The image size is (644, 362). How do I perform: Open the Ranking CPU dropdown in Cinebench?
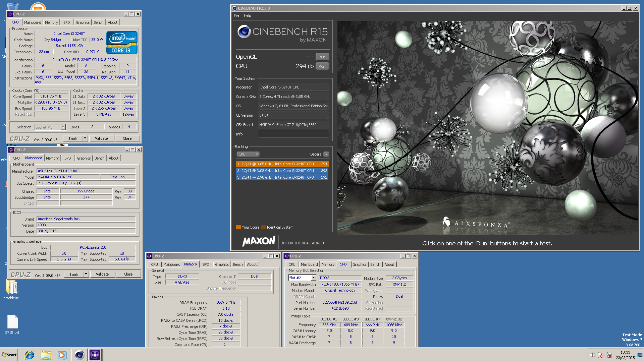(x=248, y=154)
